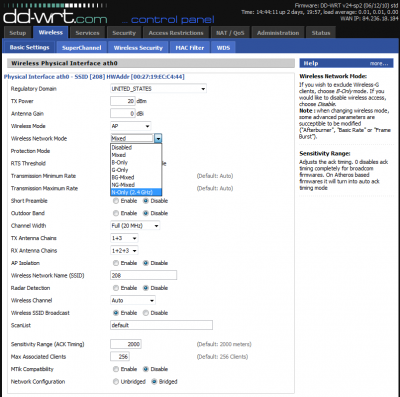400x397 pixels.
Task: Open the RX Antenna Chains dropdown
Action: tap(124, 250)
